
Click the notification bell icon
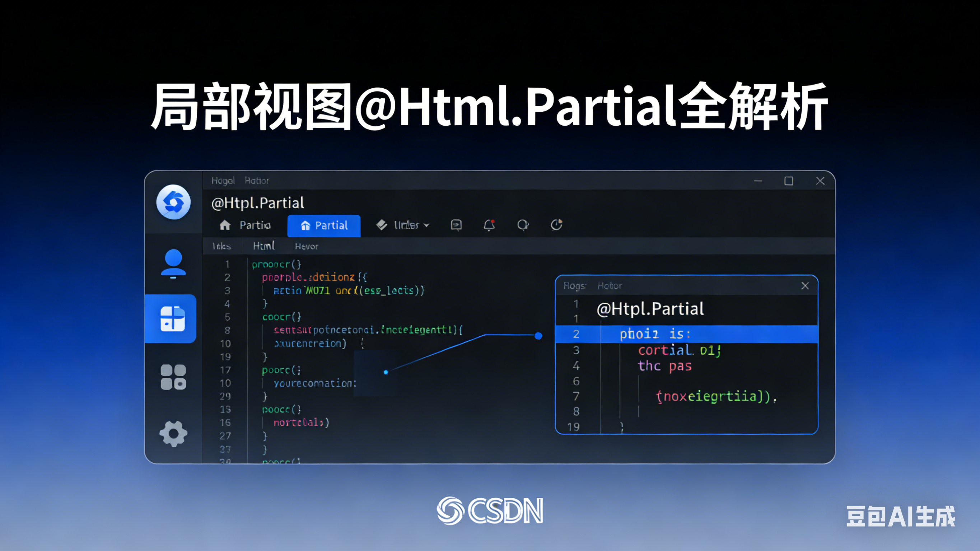489,225
